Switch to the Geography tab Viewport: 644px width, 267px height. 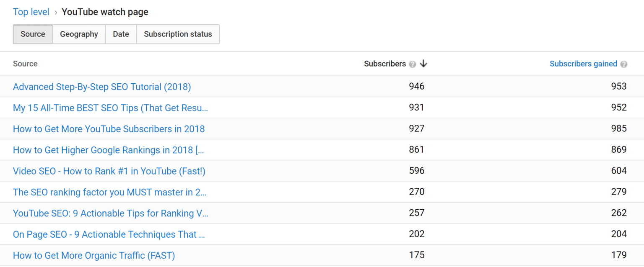click(79, 34)
